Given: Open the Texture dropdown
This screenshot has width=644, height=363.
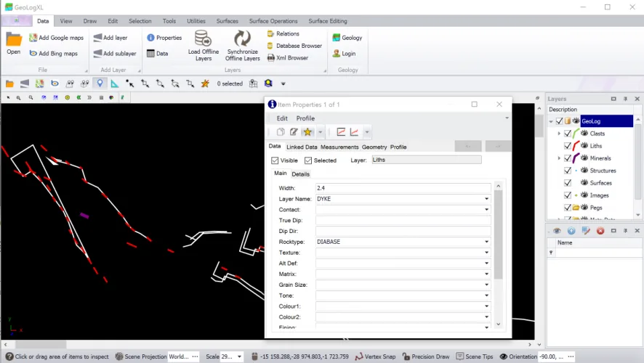Looking at the screenshot, I should [486, 253].
